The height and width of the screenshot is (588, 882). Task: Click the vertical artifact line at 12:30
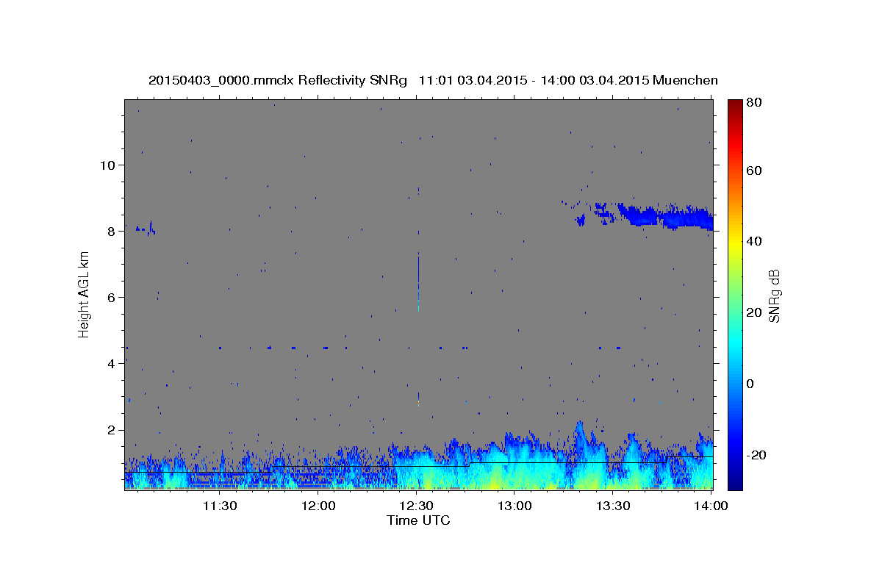[418, 283]
